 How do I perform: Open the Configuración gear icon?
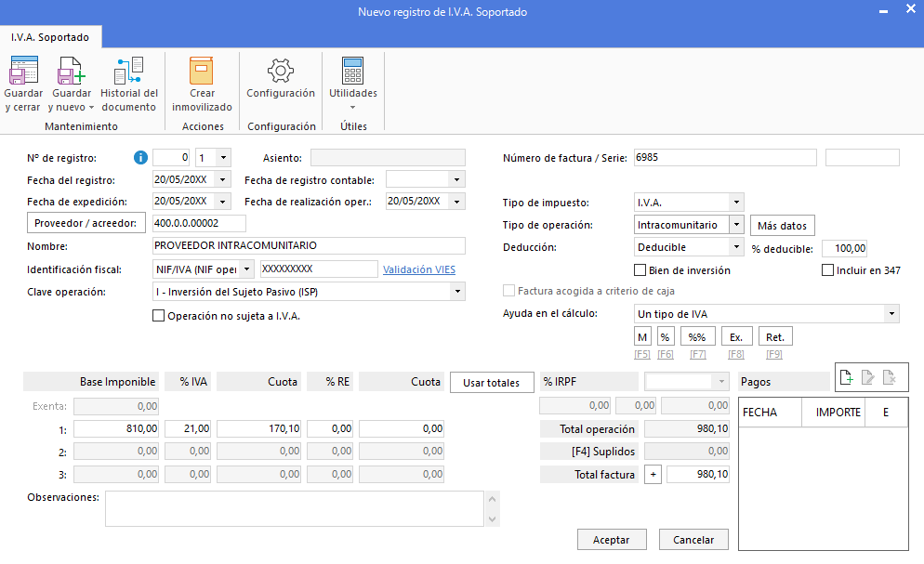(x=281, y=71)
